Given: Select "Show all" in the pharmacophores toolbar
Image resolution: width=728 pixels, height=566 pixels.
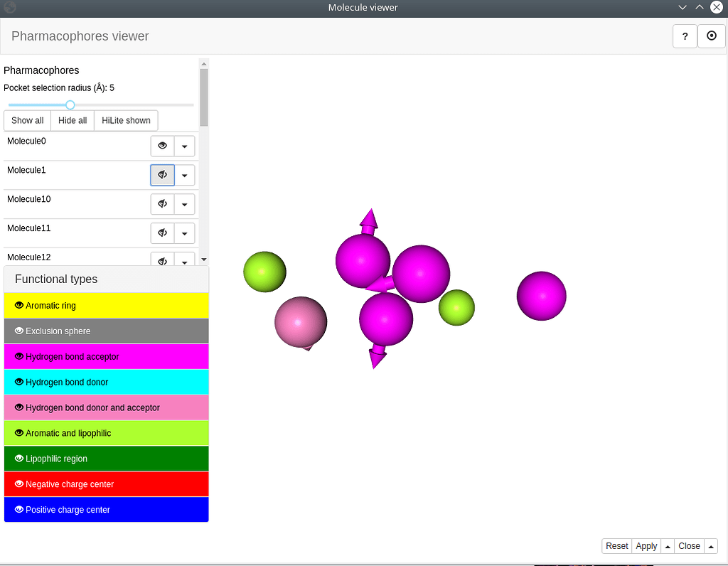Looking at the screenshot, I should (27, 120).
